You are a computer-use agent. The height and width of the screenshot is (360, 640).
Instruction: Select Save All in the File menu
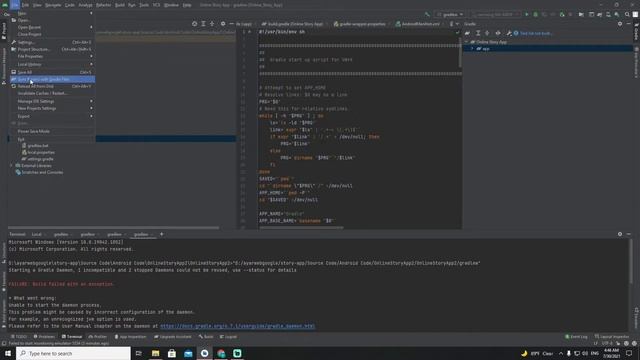coord(52,72)
